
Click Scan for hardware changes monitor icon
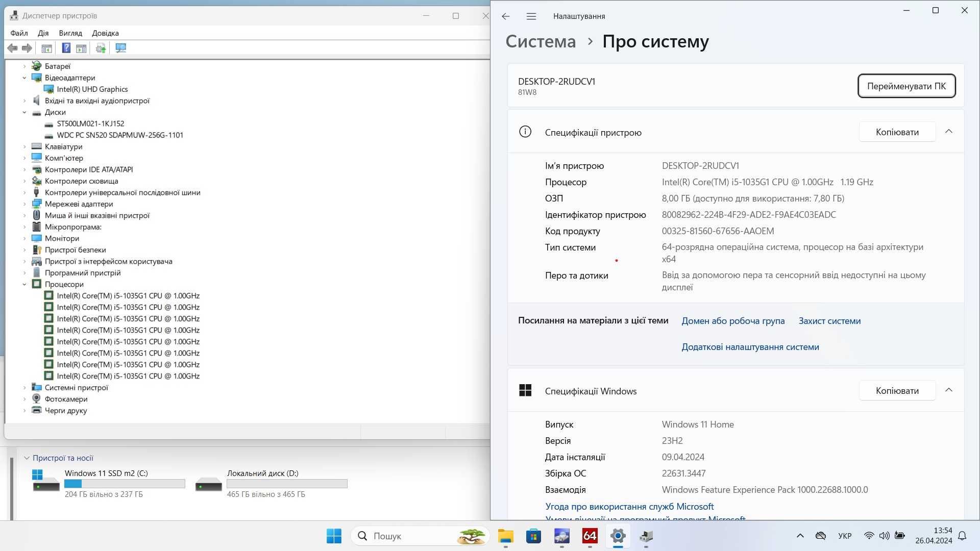click(121, 48)
